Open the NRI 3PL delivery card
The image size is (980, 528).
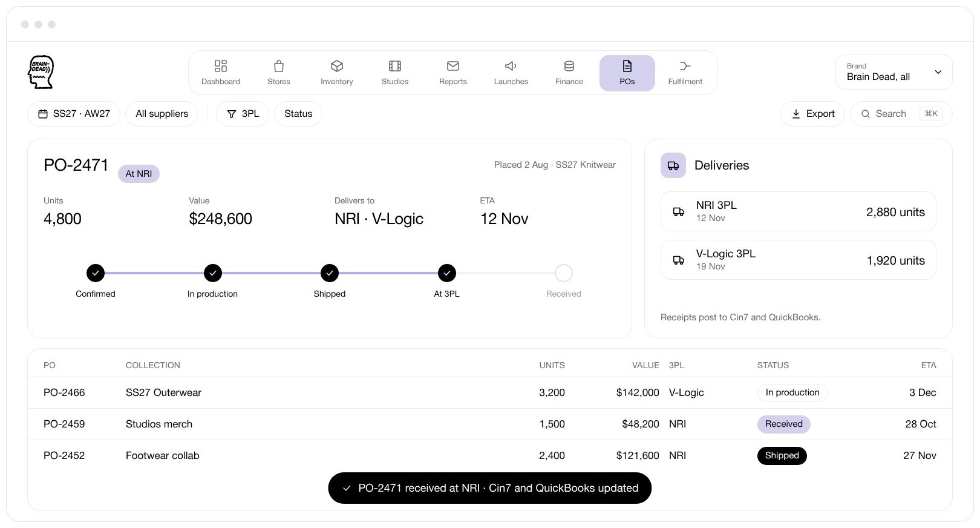point(799,211)
